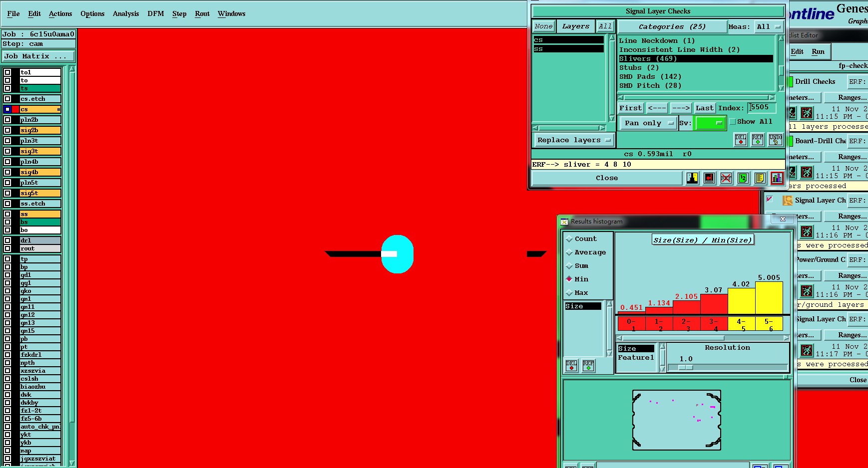Toggle visibility box of layer cs
868x468 pixels.
coord(7,109)
